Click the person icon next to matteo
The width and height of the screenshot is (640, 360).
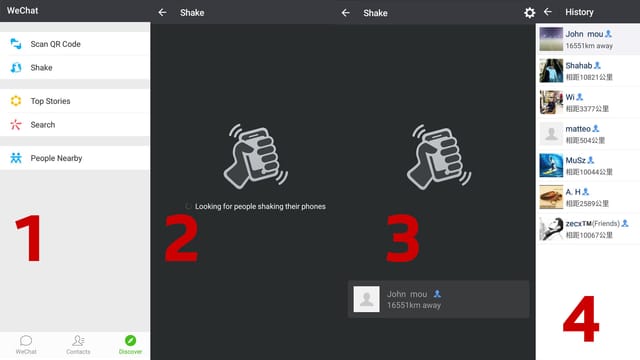pyautogui.click(x=596, y=129)
